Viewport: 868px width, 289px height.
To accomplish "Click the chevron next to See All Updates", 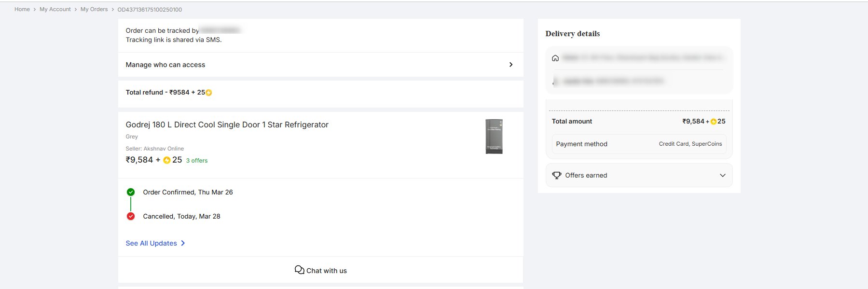I will pyautogui.click(x=183, y=243).
